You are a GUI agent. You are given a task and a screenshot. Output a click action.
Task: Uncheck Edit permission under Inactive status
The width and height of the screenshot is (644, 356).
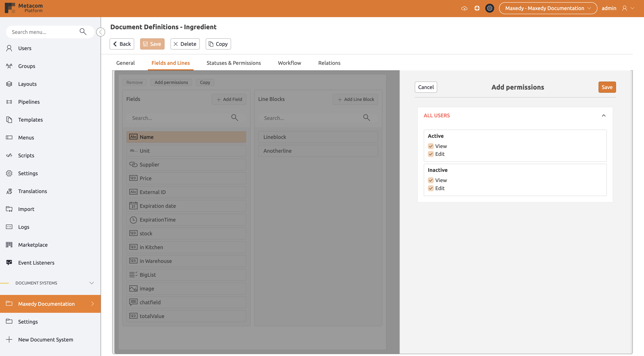(x=431, y=188)
